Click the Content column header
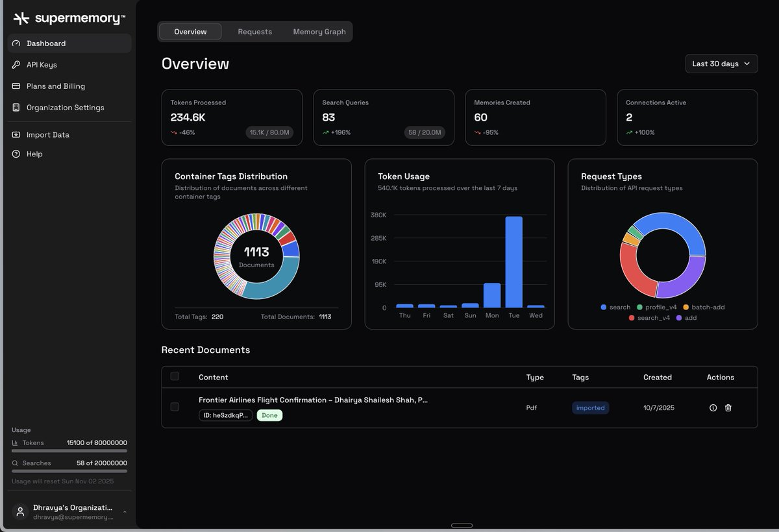 pyautogui.click(x=214, y=377)
